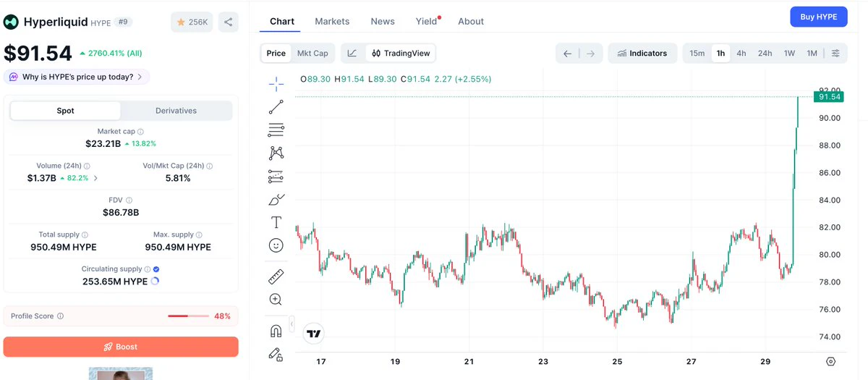Open chart axis settings gear
Viewport: 868px width, 380px height.
click(x=830, y=361)
